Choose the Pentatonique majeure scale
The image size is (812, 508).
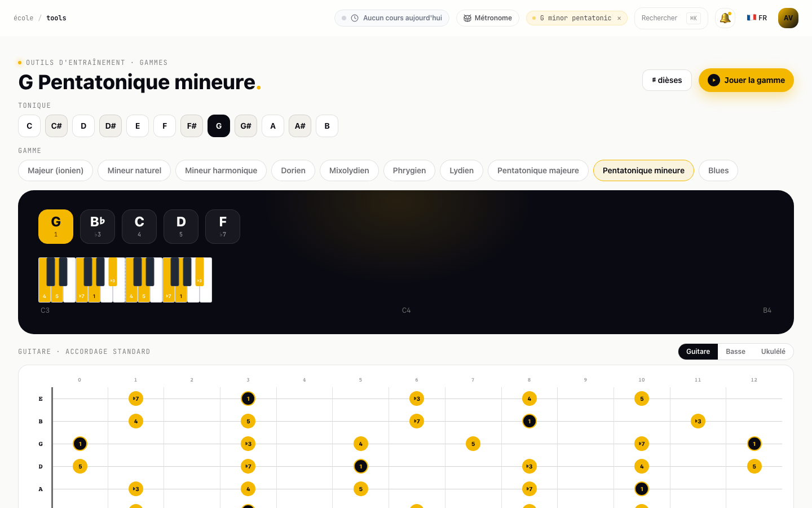[538, 170]
